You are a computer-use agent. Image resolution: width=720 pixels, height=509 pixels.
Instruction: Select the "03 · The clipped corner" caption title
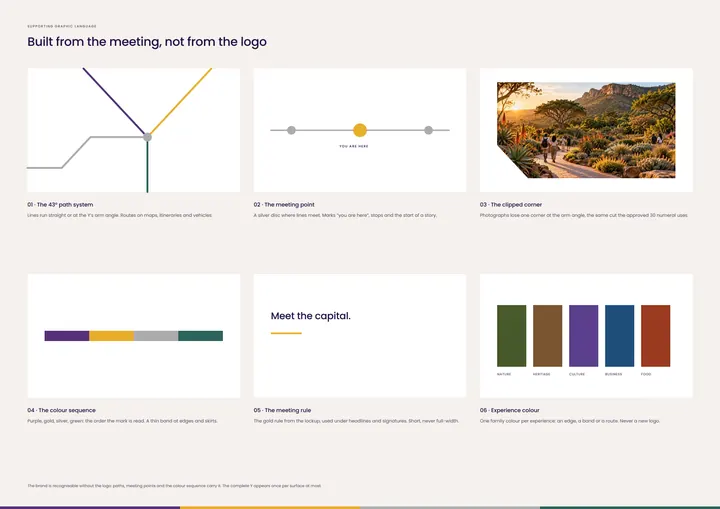click(511, 205)
